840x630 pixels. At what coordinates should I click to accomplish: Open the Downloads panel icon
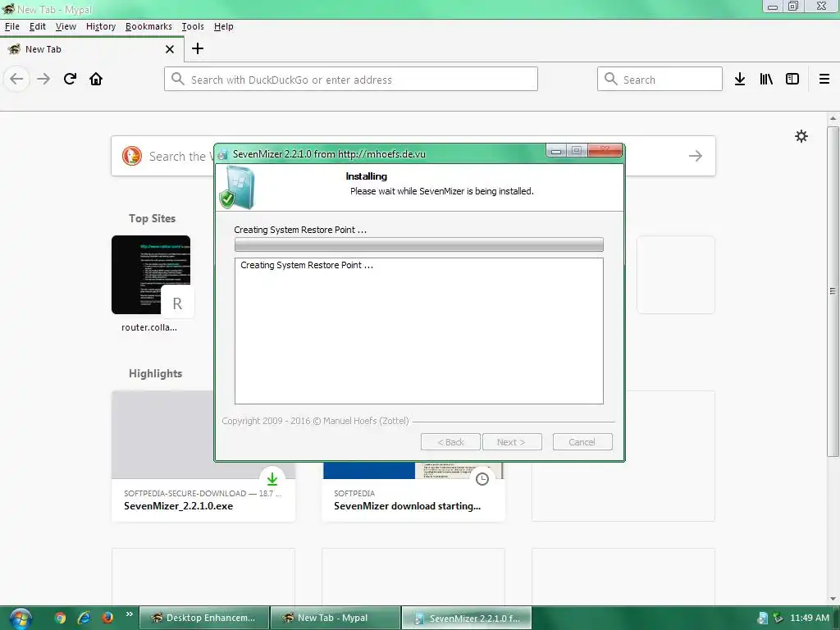[740, 80]
